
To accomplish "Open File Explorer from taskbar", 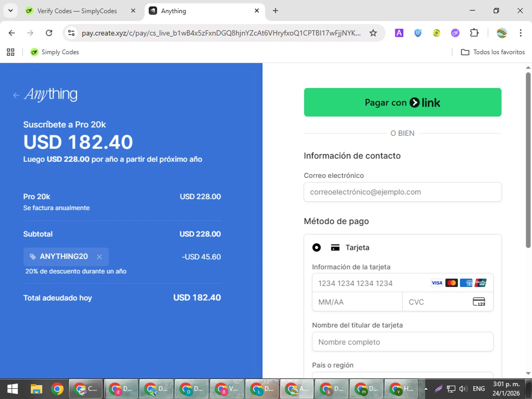I will point(36,389).
